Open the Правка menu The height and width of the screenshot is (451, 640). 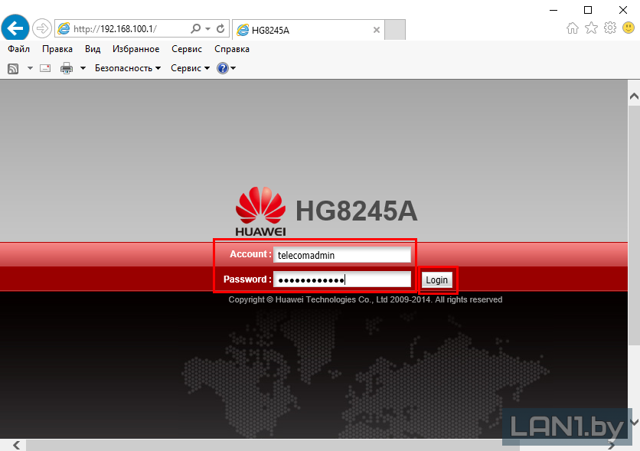point(57,49)
